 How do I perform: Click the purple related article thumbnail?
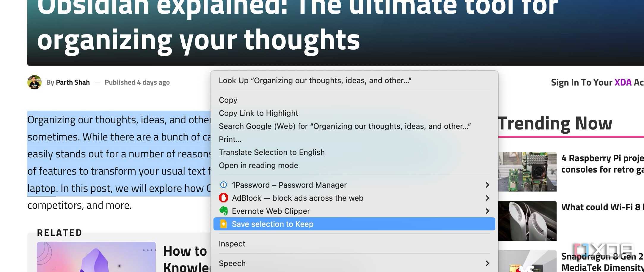(x=96, y=257)
